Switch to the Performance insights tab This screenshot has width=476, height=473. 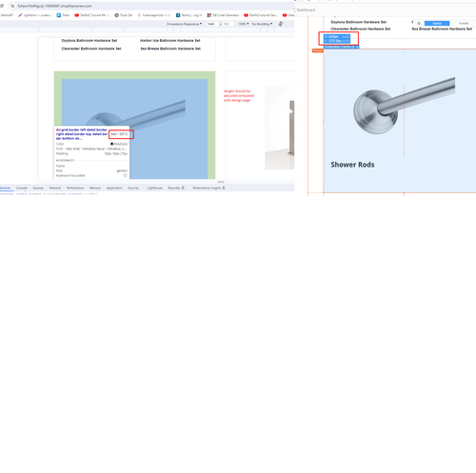(208, 187)
